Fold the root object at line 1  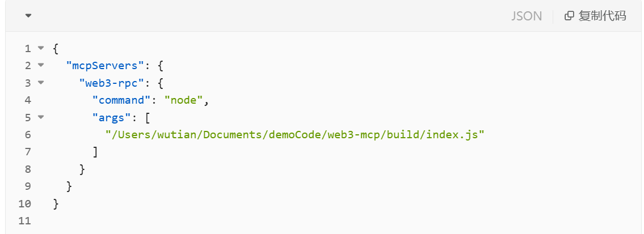pyautogui.click(x=40, y=49)
